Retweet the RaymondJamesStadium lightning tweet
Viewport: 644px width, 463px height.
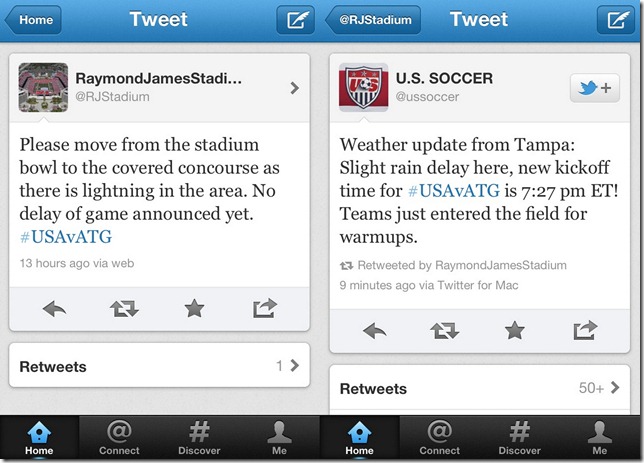click(x=125, y=309)
